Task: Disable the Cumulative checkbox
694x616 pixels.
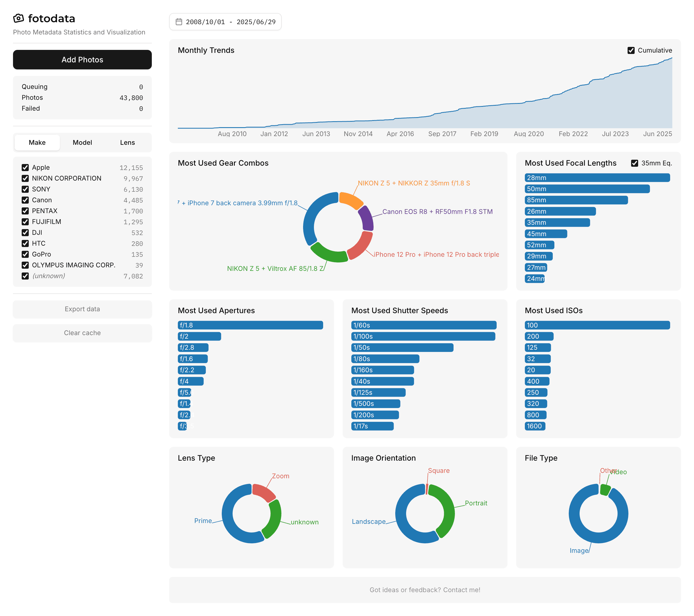Action: coord(631,50)
